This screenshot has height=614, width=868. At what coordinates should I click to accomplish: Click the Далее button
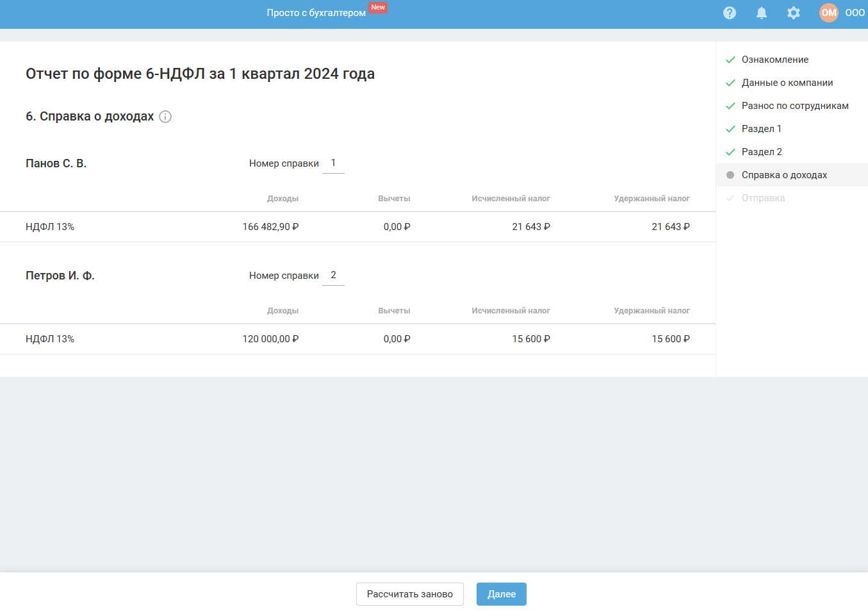tap(502, 594)
